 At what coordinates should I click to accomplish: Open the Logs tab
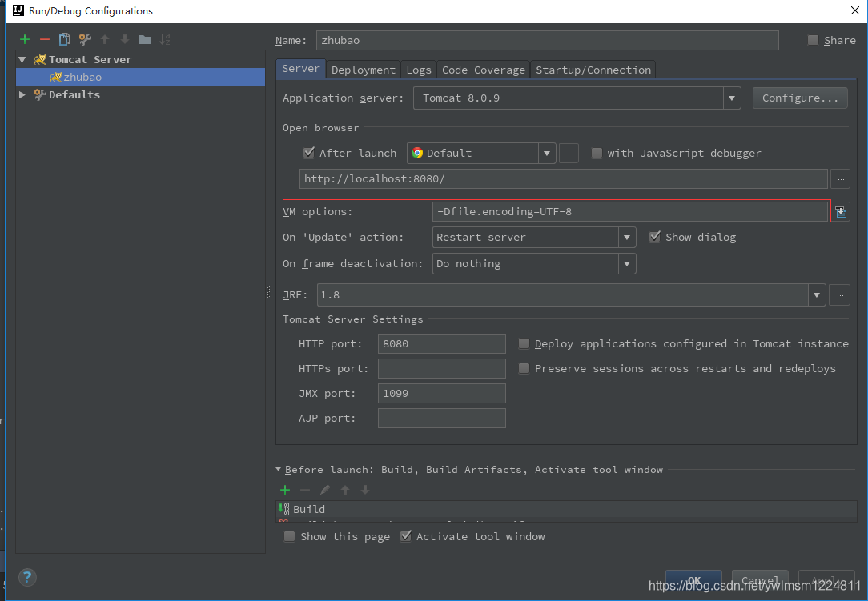click(x=419, y=70)
